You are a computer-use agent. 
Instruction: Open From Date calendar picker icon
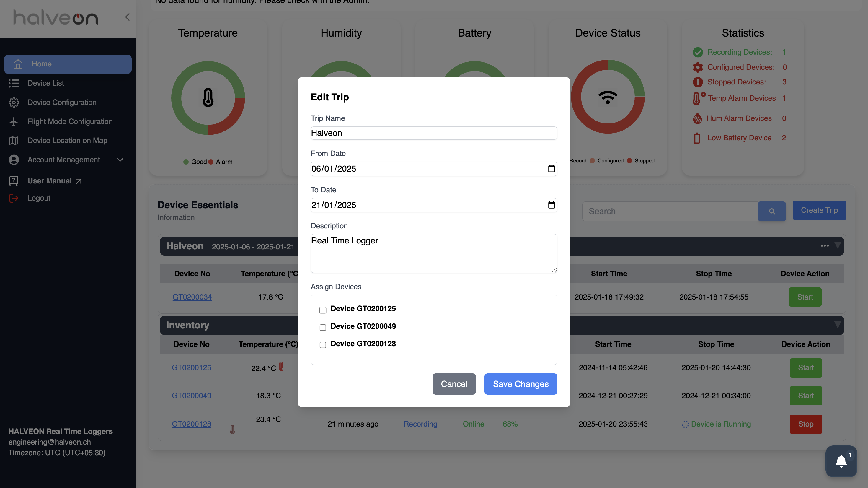click(551, 169)
